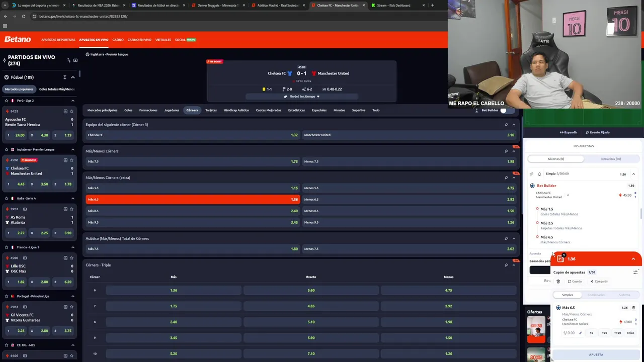
Task: Select Simples bet type
Action: (568, 295)
